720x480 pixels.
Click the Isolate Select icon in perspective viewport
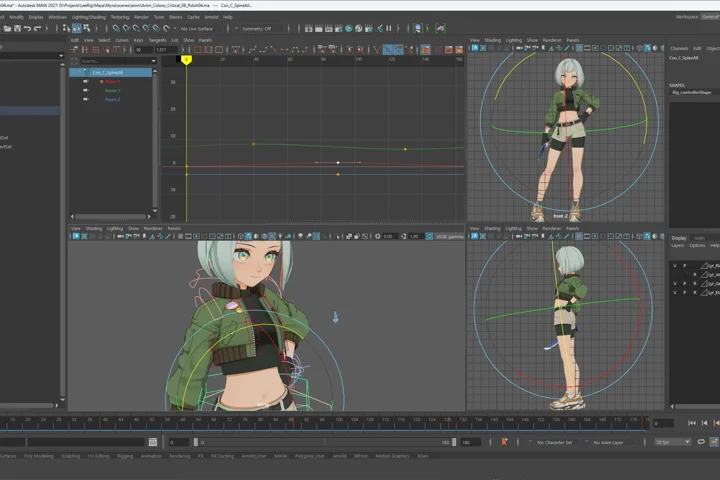(338, 237)
